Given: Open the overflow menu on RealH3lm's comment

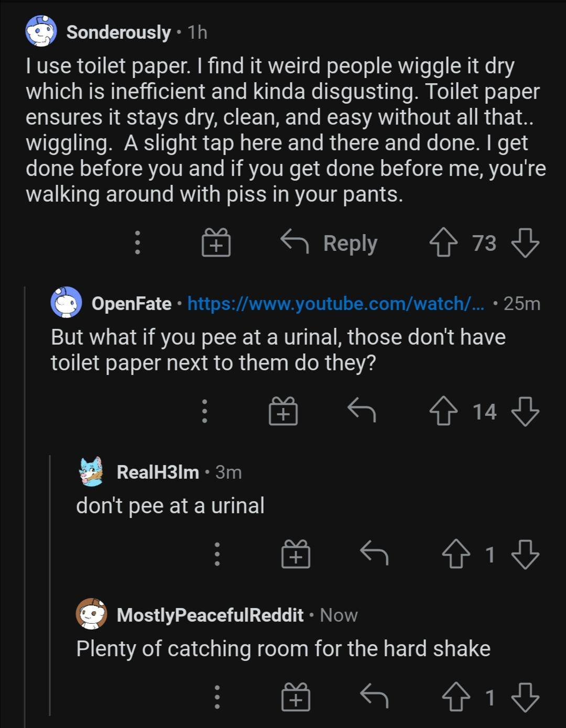Looking at the screenshot, I should [x=217, y=554].
